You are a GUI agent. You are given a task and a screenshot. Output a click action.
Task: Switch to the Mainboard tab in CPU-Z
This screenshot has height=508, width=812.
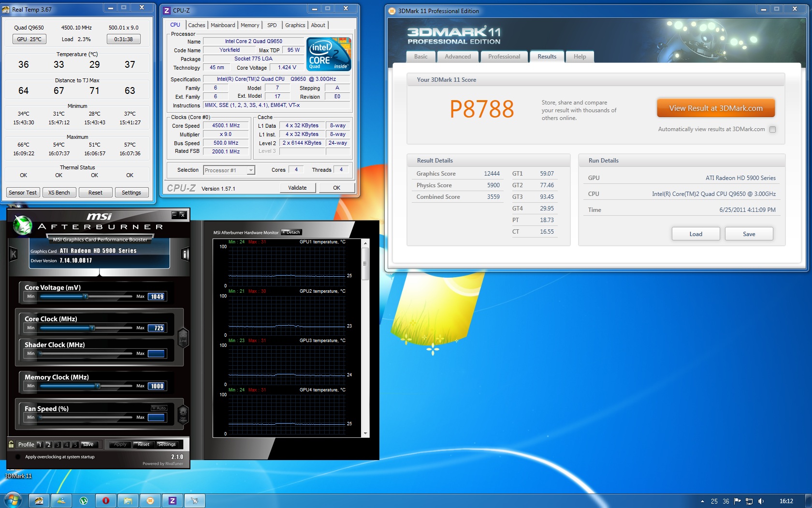click(223, 25)
